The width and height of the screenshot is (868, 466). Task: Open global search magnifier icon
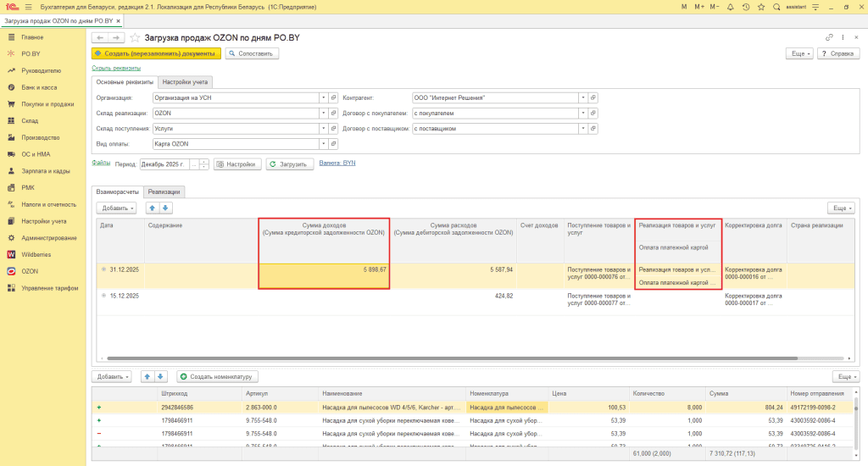coord(776,7)
